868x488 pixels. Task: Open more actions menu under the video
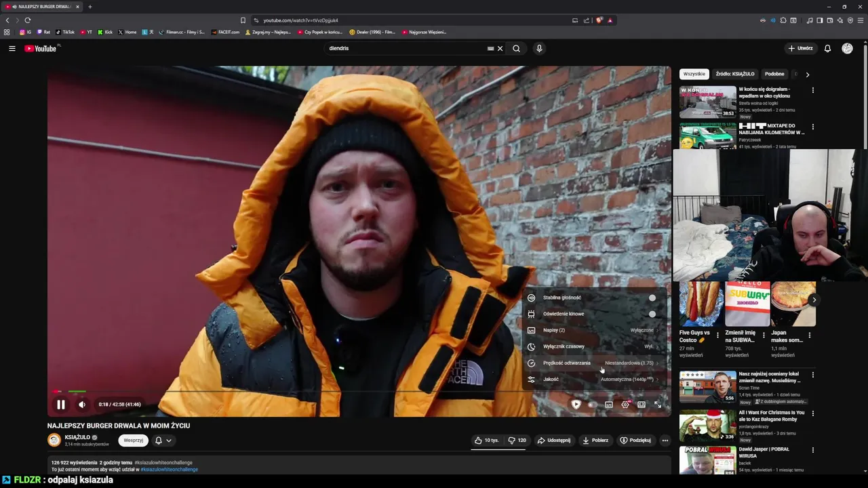point(665,441)
